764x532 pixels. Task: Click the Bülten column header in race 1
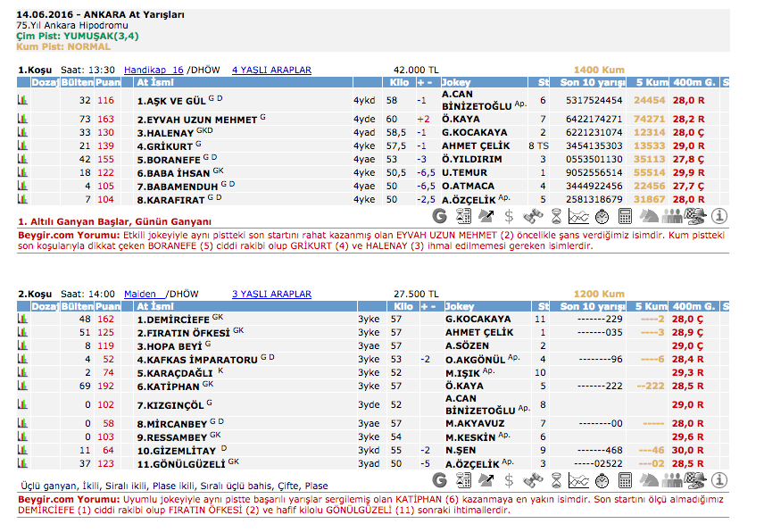point(77,82)
